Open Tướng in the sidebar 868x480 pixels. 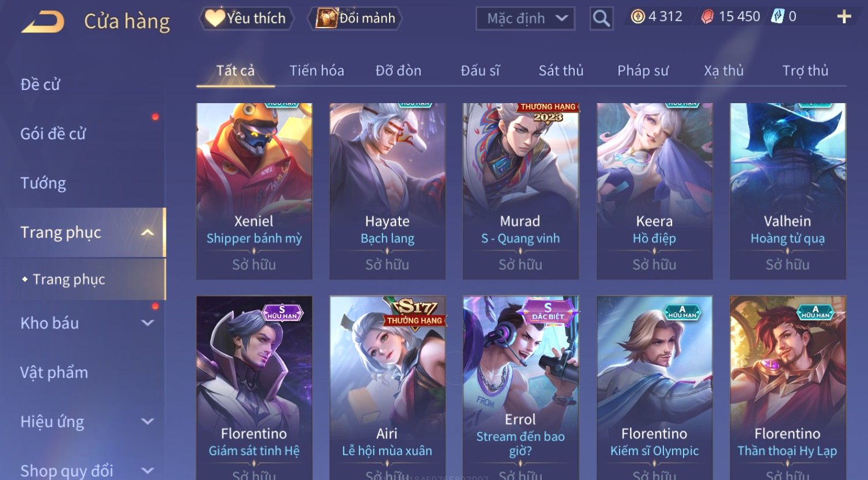[x=43, y=183]
